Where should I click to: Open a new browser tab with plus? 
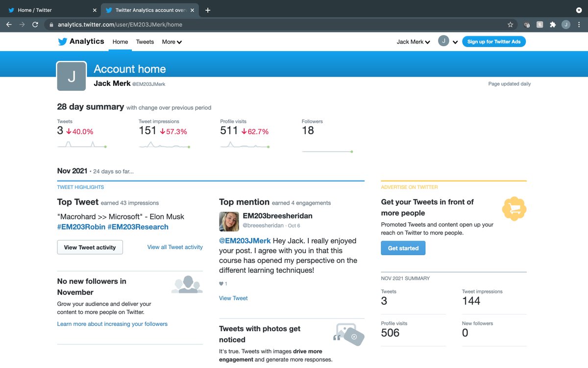pyautogui.click(x=208, y=10)
